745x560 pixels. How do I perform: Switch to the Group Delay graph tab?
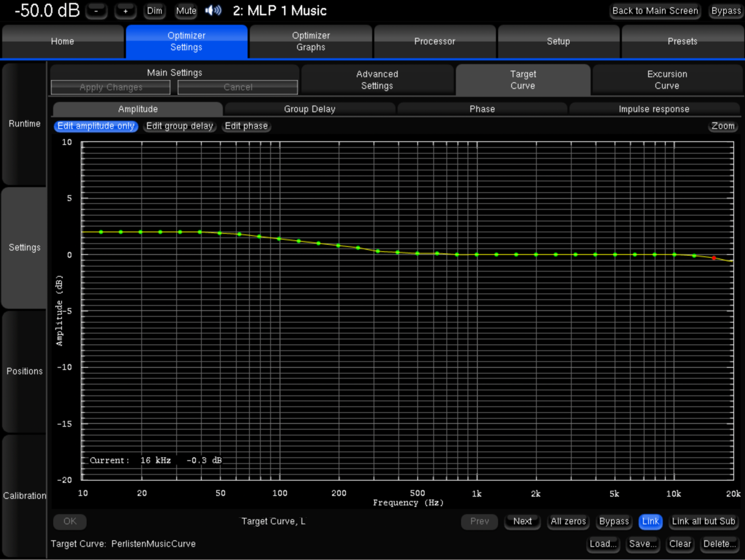click(310, 109)
